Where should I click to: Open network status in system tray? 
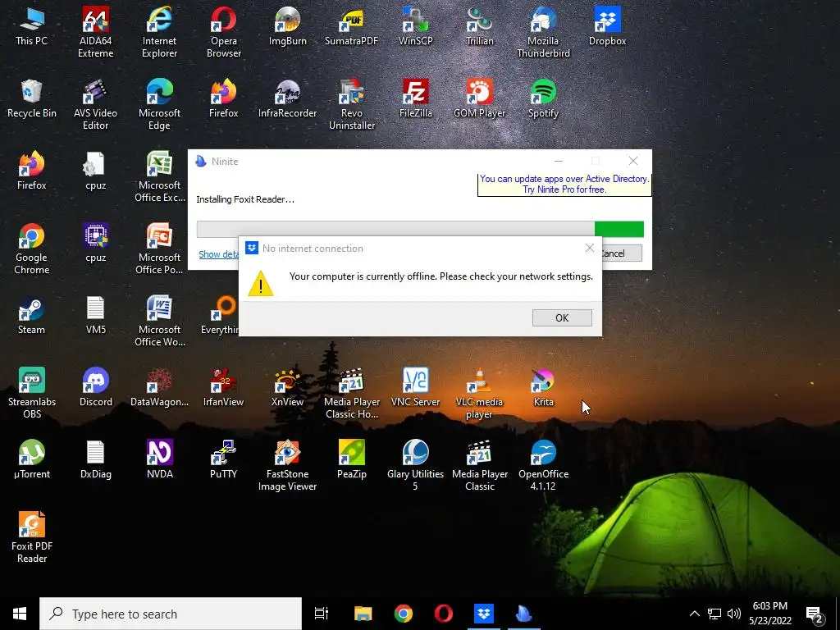(714, 614)
